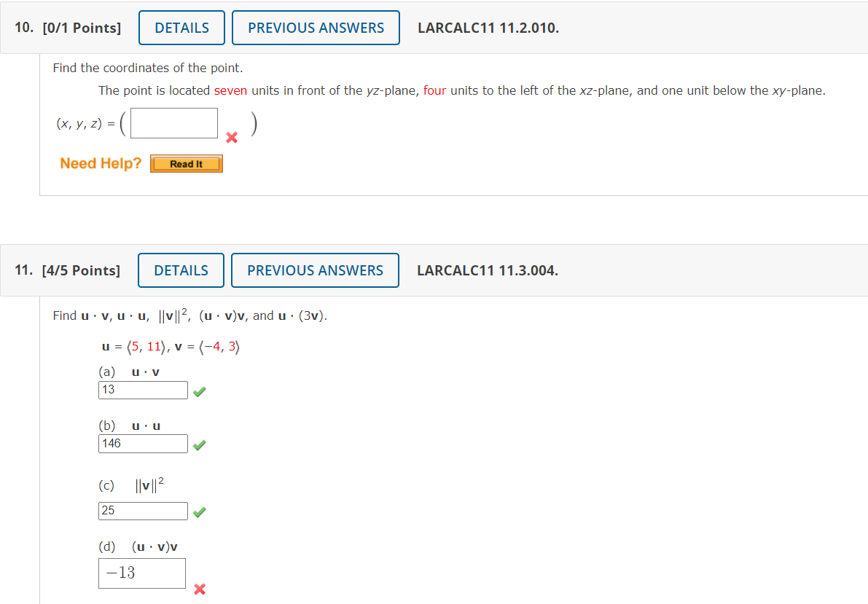The height and width of the screenshot is (604, 868).
Task: View PREVIOUS ANSWERS for question 10
Action: 316,27
